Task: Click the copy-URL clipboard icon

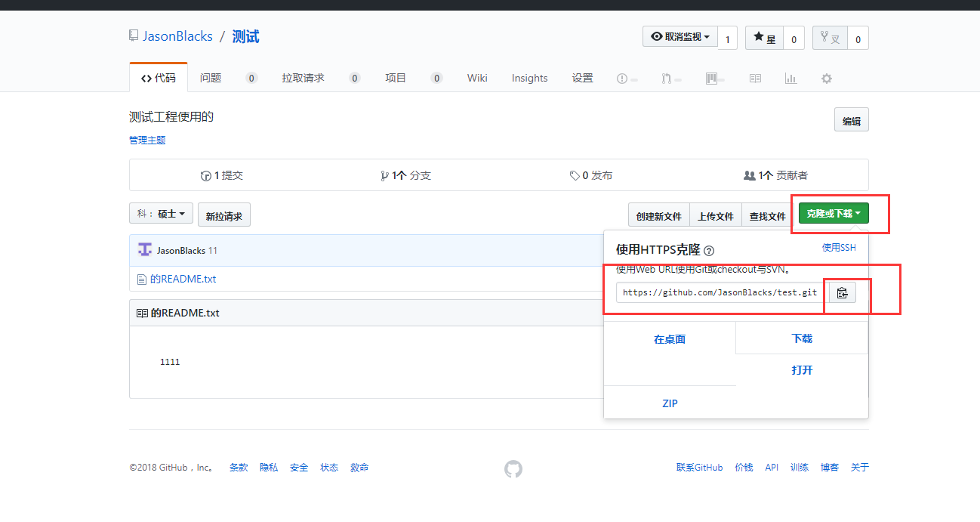Action: coord(843,293)
